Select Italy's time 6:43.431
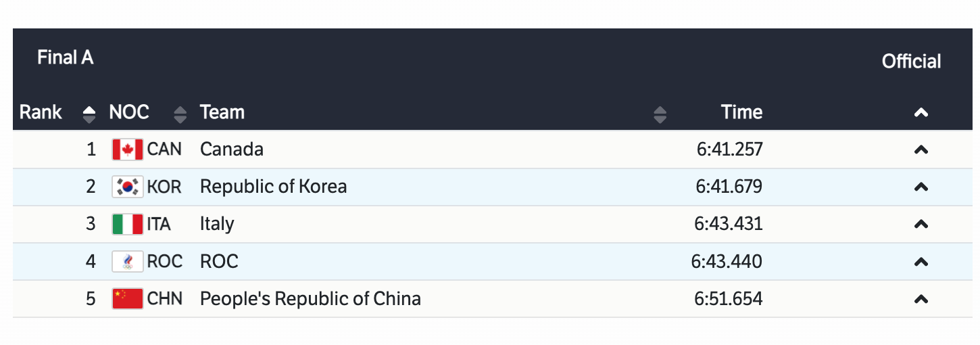Viewport: 980px width, 345px height. tap(729, 224)
